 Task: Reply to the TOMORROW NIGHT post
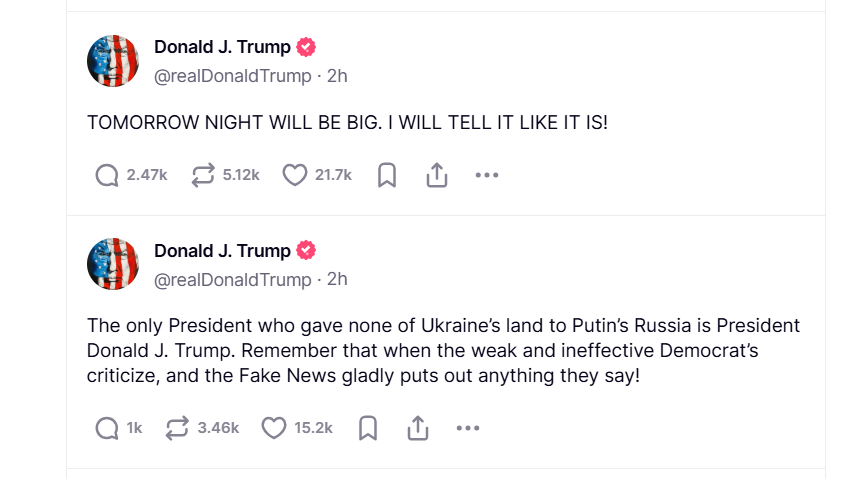(x=107, y=175)
